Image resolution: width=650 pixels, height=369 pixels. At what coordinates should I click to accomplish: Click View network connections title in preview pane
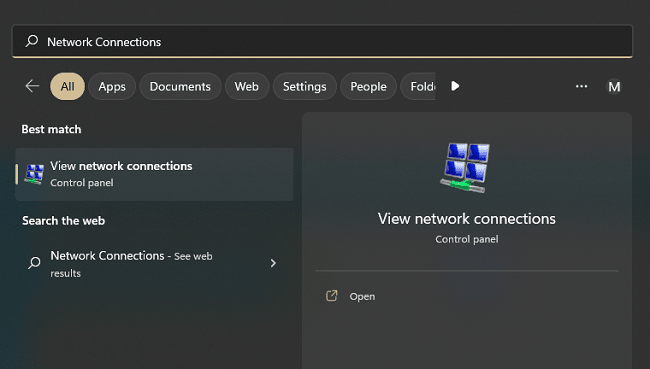click(466, 218)
